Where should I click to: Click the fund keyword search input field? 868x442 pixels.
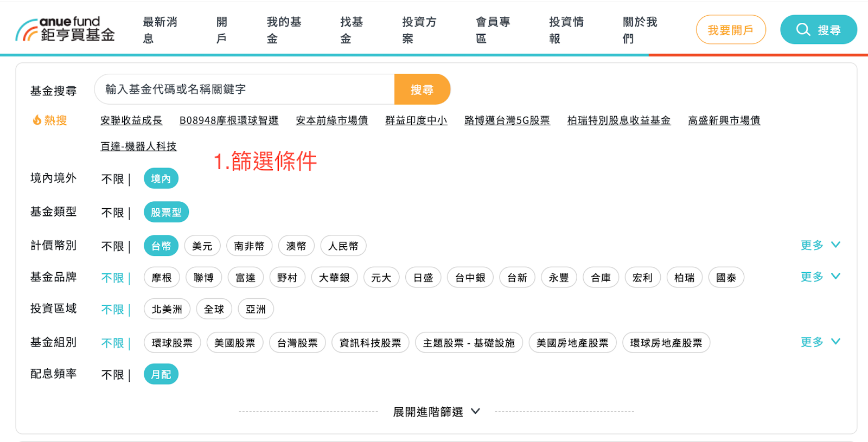pyautogui.click(x=245, y=89)
